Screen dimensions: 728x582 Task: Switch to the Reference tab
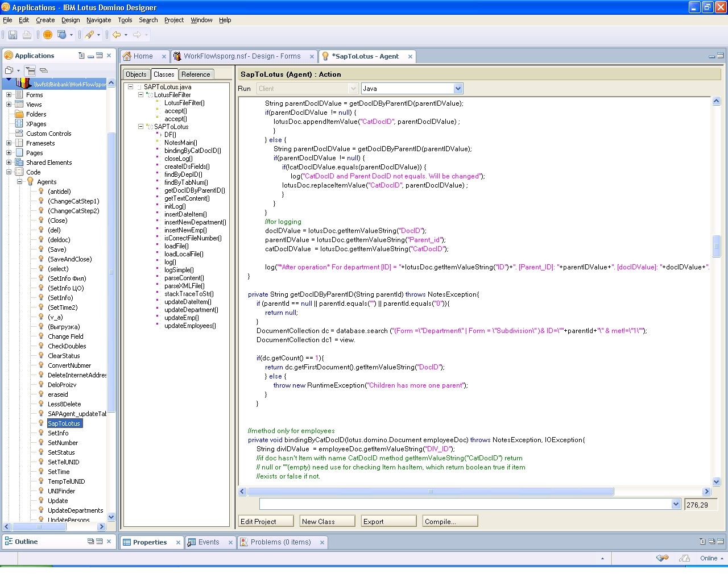196,74
